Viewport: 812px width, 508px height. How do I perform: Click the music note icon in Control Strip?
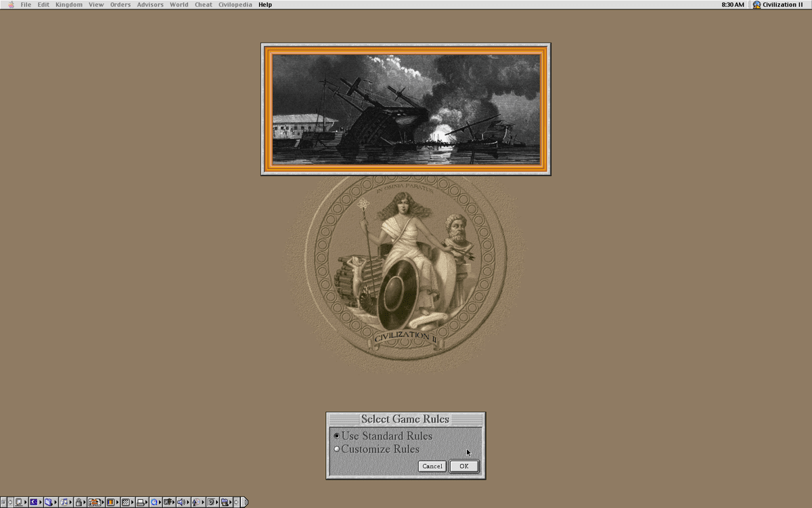(64, 503)
